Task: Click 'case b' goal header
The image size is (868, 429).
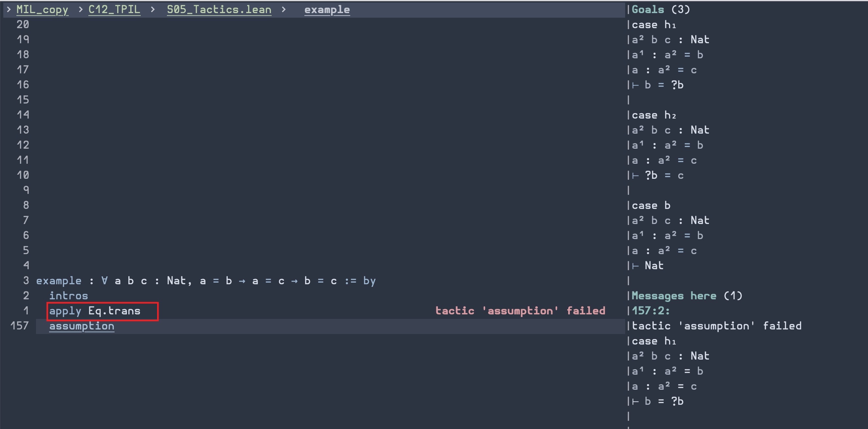Action: tap(651, 205)
